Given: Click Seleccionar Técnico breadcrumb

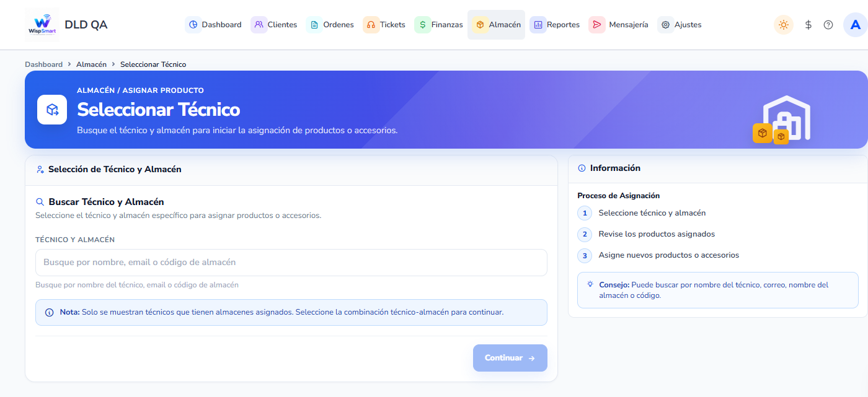Looking at the screenshot, I should 153,64.
